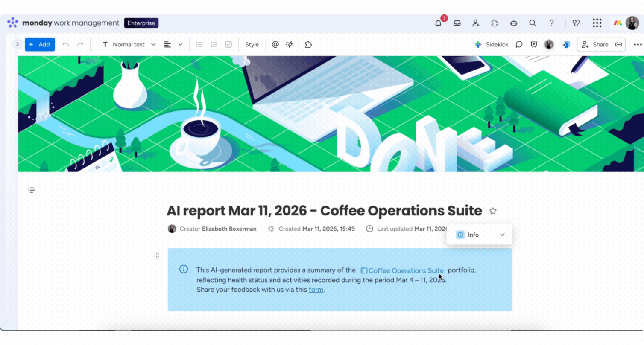The height and width of the screenshot is (345, 644).
Task: Open the apps puzzle icon in top bar
Action: 495,23
